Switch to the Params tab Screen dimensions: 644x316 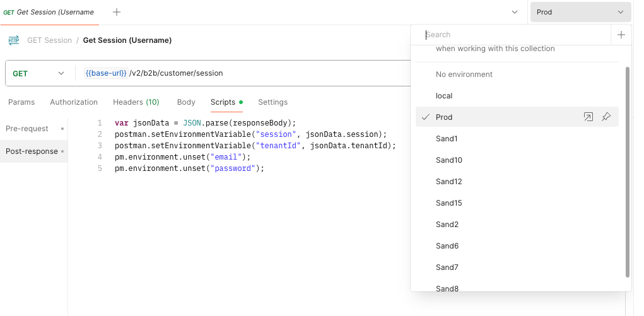pyautogui.click(x=21, y=102)
